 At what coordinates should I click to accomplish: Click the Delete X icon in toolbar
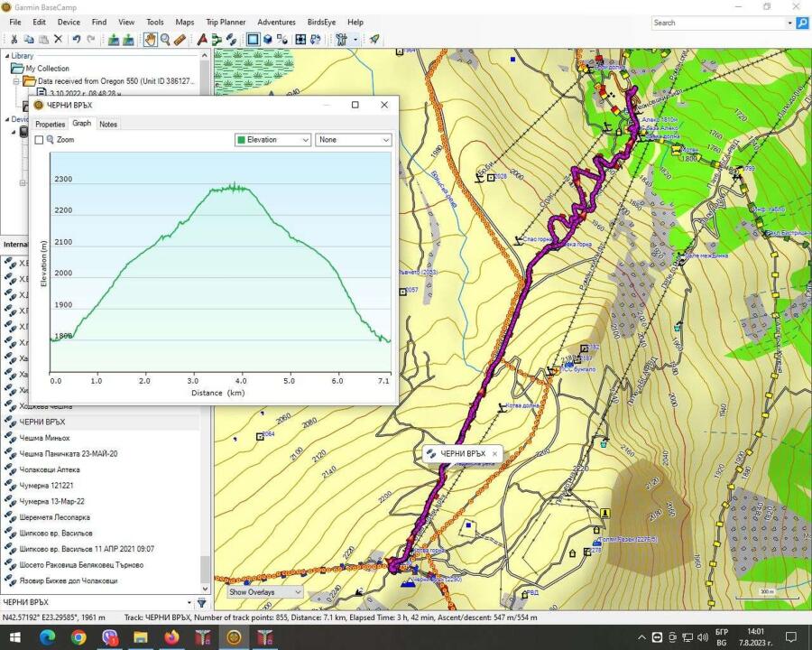click(58, 40)
